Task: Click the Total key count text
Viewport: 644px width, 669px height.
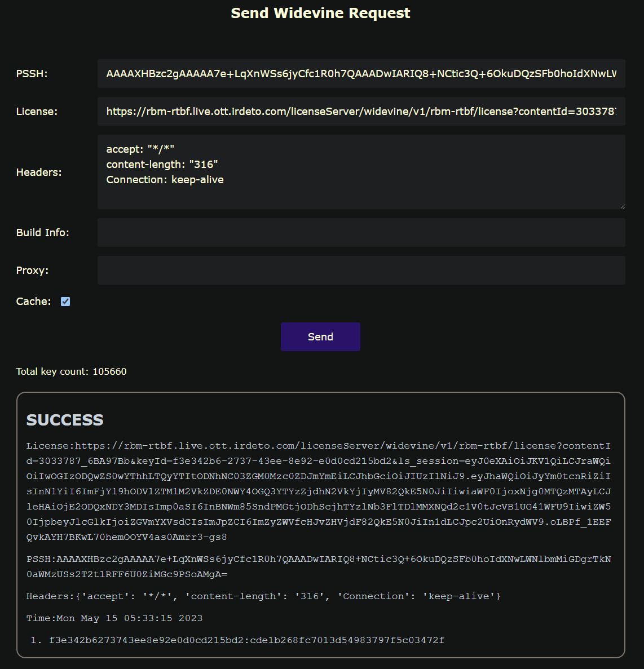Action: (x=71, y=371)
